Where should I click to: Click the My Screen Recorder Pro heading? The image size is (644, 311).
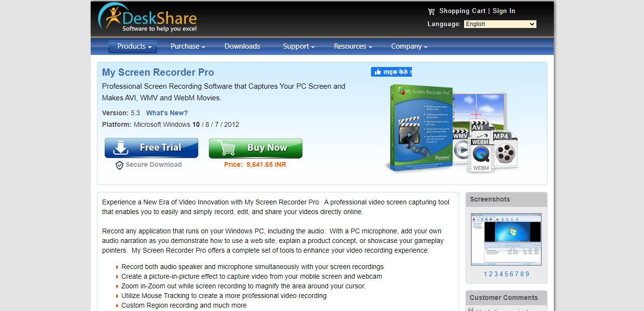[158, 72]
